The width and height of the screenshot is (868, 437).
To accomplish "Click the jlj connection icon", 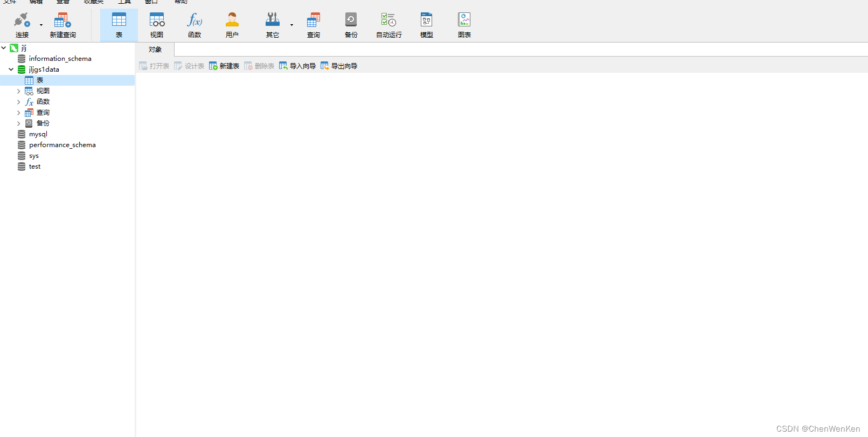I will point(14,48).
